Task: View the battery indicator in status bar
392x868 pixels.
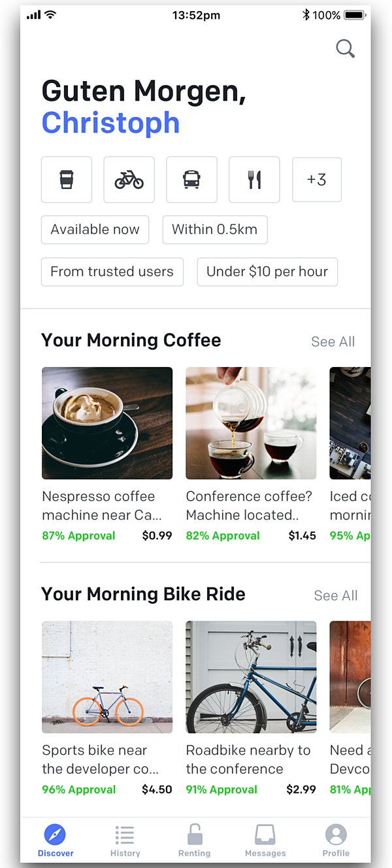Action: (x=353, y=14)
